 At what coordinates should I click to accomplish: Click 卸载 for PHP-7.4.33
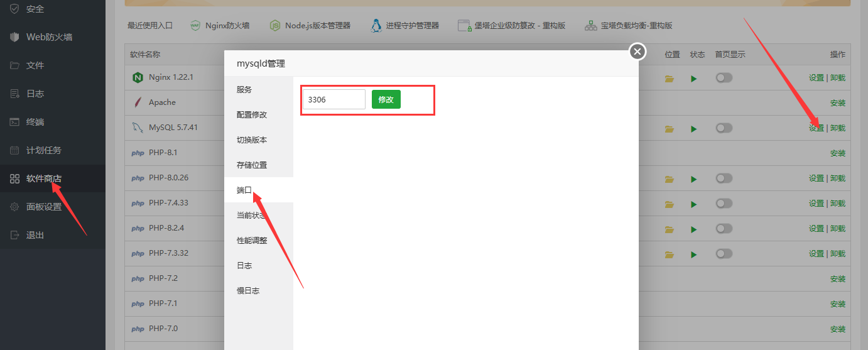coord(838,204)
